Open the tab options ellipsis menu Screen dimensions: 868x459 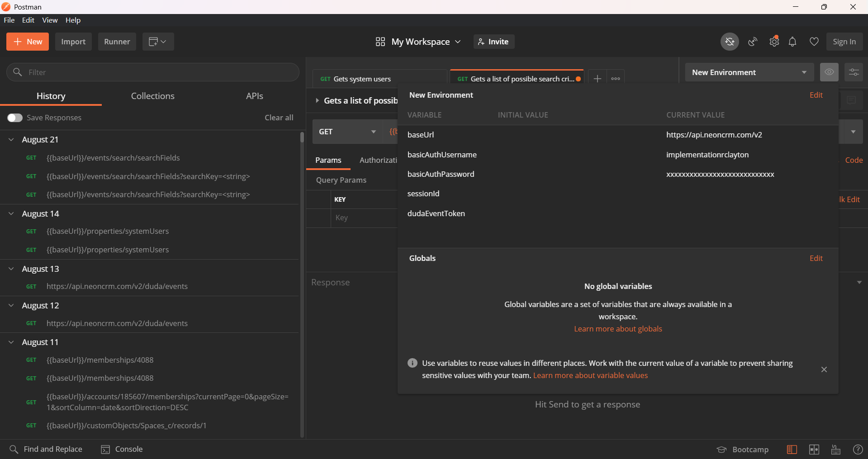coord(616,79)
